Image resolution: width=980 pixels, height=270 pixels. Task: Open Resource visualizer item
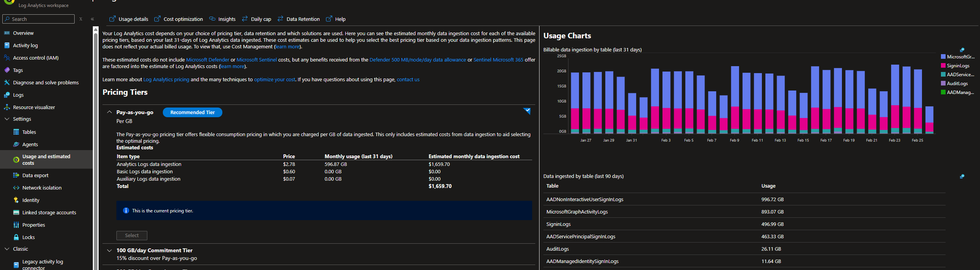(x=34, y=108)
